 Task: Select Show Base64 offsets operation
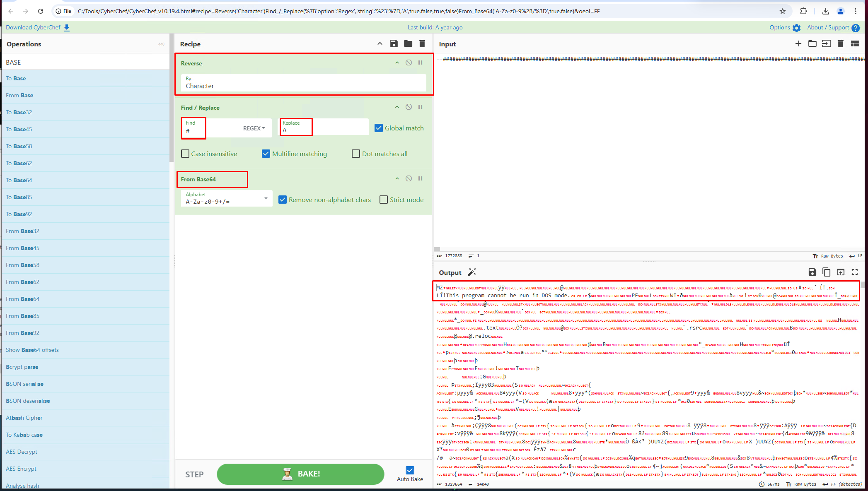click(x=86, y=350)
